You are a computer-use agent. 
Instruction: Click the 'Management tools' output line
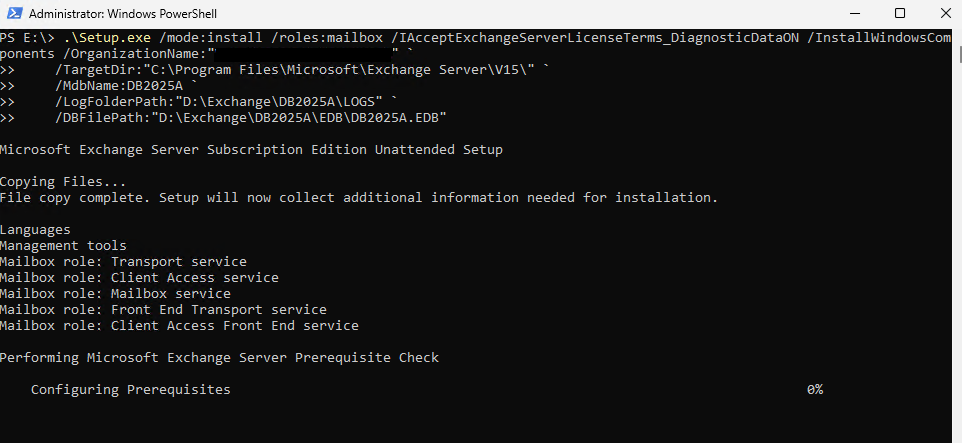click(63, 245)
